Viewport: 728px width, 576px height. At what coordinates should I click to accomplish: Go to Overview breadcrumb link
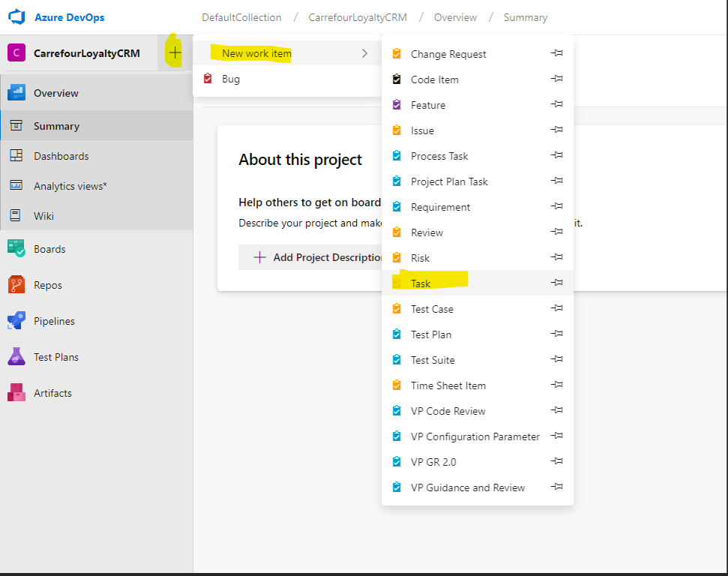(455, 17)
